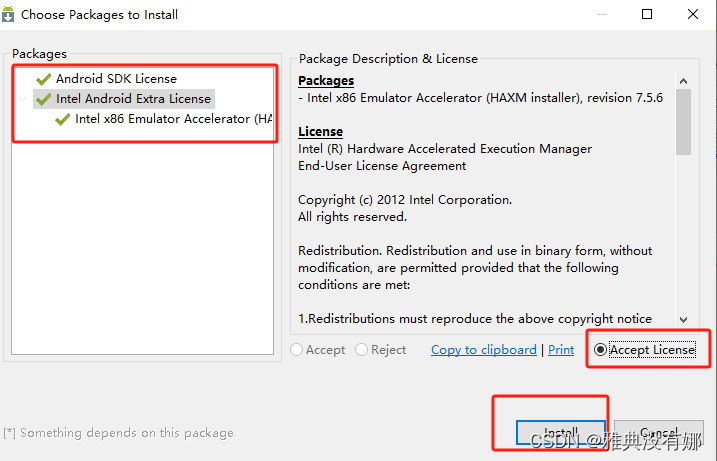Image resolution: width=717 pixels, height=461 pixels.
Task: Click the license scrollbar thumb
Action: click(x=684, y=122)
